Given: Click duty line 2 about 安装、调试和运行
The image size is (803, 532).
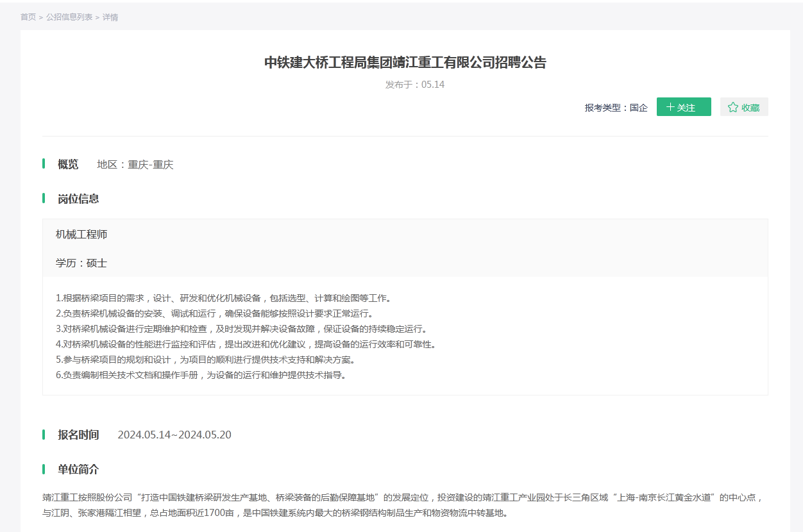Looking at the screenshot, I should click(214, 313).
